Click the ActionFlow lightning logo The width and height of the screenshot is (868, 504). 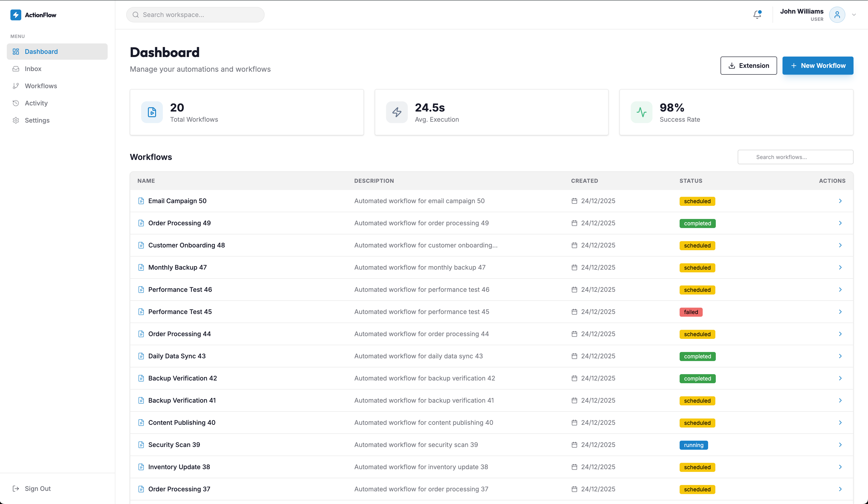pos(16,15)
